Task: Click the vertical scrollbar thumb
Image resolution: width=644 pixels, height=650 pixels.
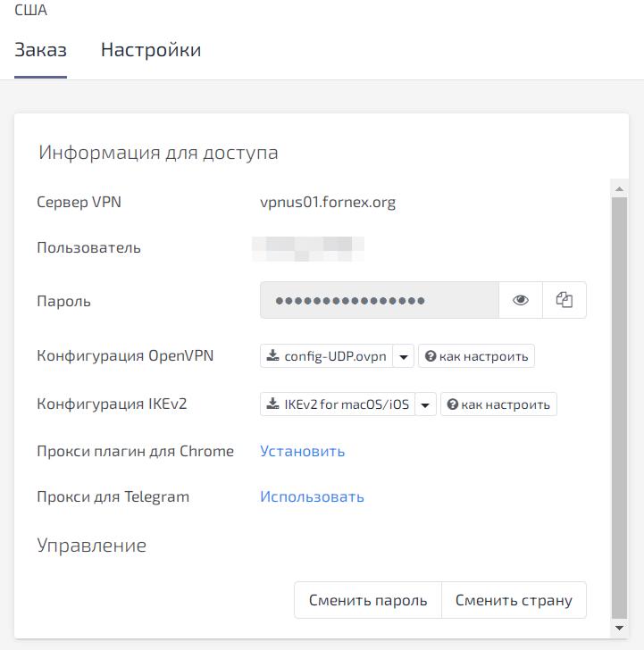Action: [618, 402]
